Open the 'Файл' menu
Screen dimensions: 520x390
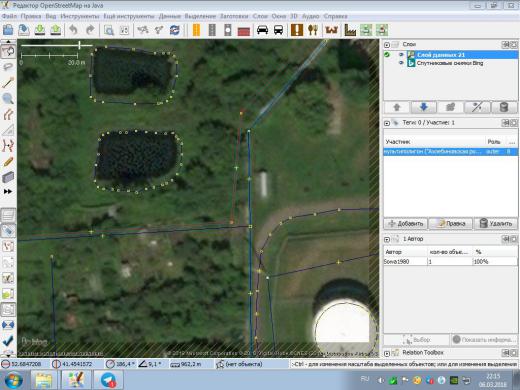coord(9,16)
